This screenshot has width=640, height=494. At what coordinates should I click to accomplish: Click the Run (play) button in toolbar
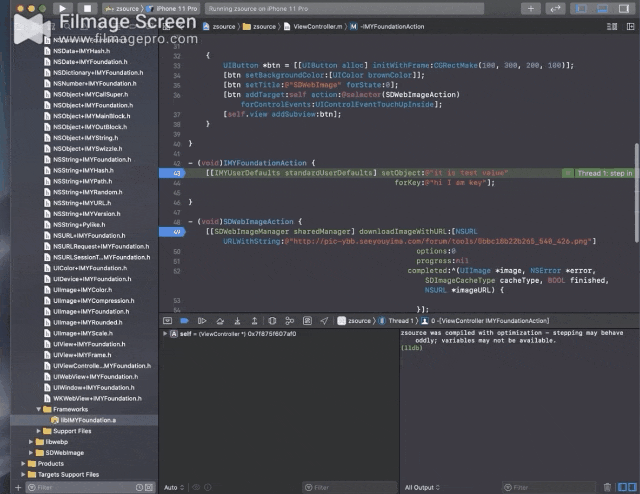coord(62,8)
